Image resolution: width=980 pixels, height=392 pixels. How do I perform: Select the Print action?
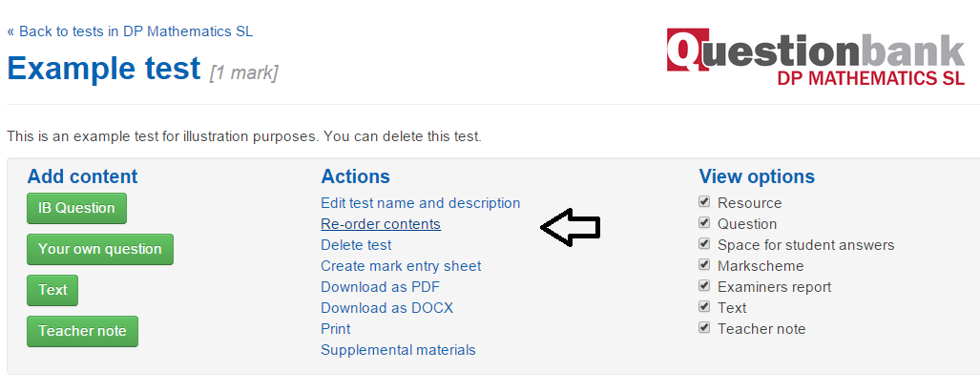(x=336, y=329)
